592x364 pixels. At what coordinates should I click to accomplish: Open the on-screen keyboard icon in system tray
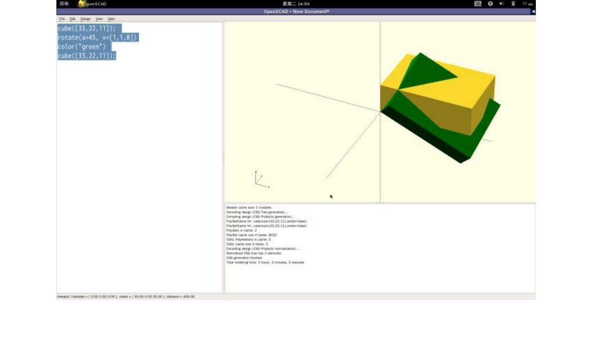pos(478,4)
